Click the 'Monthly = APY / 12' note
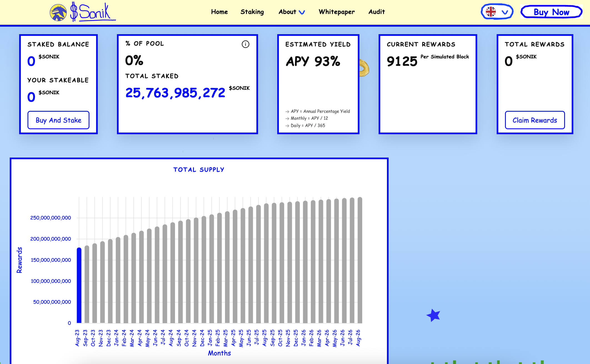Image resolution: width=590 pixels, height=364 pixels. coord(309,118)
